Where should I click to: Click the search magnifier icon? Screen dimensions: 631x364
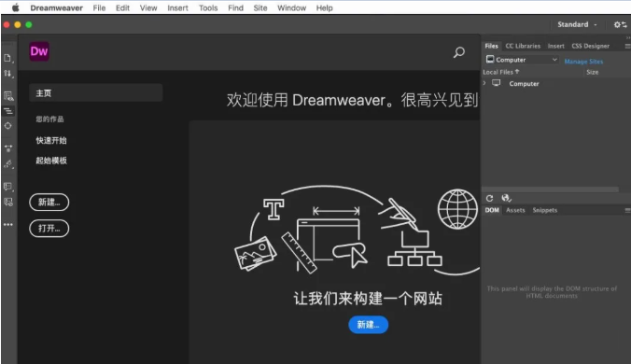(x=459, y=52)
